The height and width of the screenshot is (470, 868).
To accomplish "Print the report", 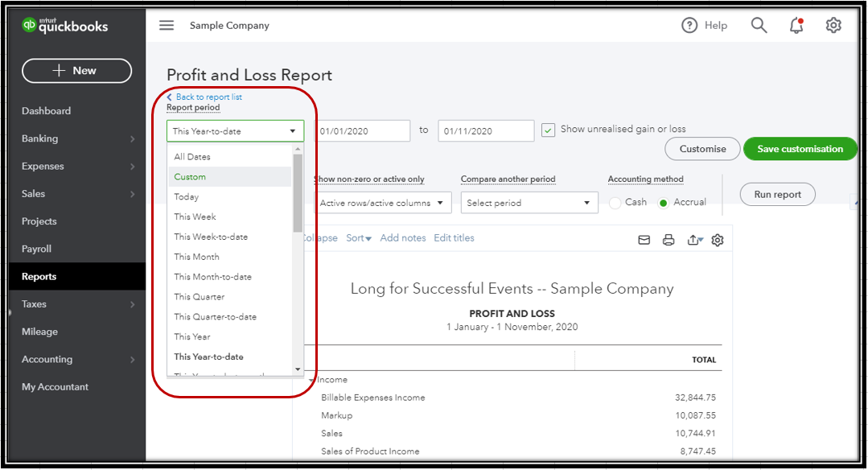I will pyautogui.click(x=668, y=241).
